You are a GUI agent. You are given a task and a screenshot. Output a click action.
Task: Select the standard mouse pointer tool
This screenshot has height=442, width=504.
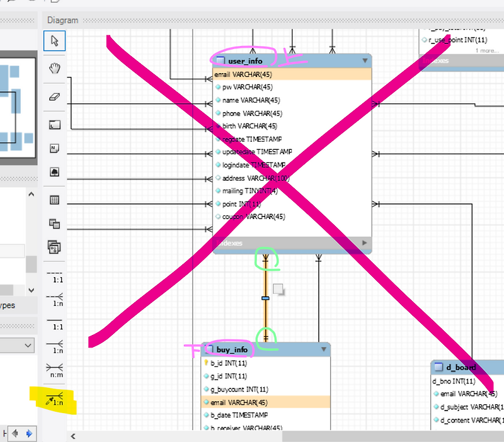tap(54, 41)
